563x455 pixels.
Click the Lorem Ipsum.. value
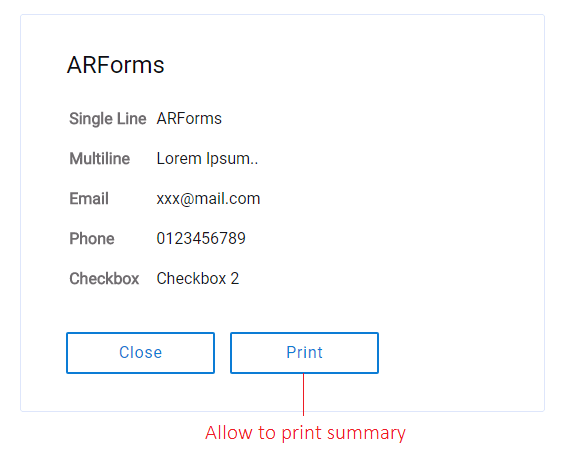tap(207, 158)
